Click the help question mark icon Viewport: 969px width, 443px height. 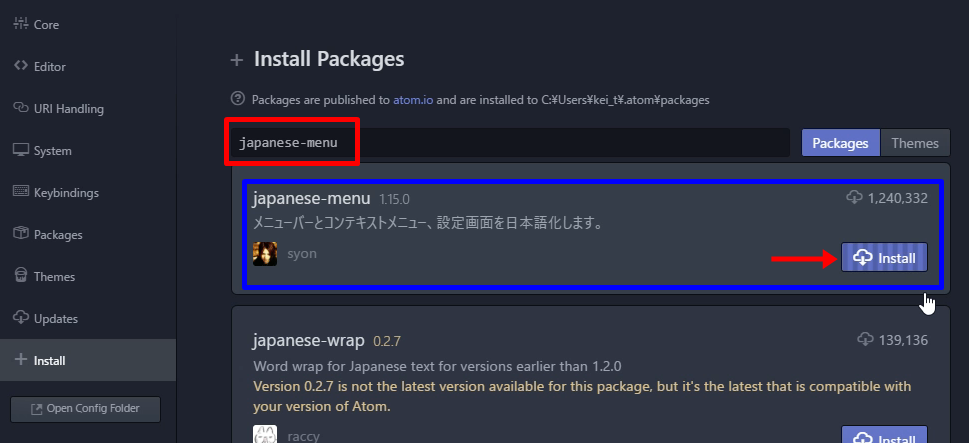237,98
